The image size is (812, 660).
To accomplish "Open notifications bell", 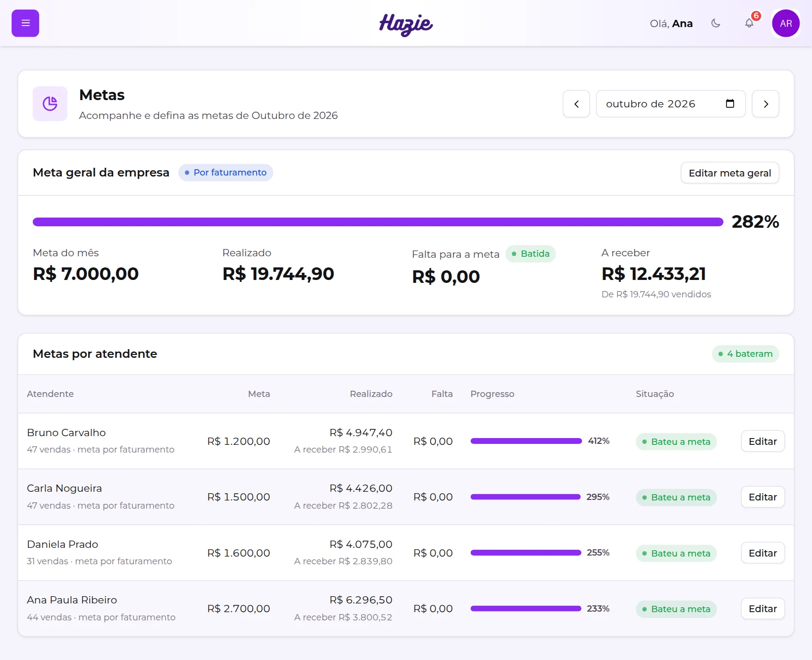I will pyautogui.click(x=749, y=23).
